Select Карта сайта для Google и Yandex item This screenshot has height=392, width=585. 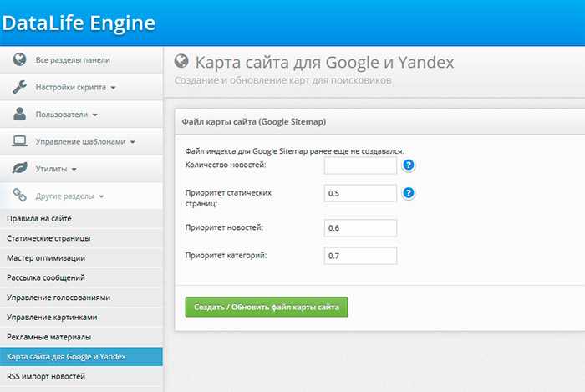click(x=81, y=357)
